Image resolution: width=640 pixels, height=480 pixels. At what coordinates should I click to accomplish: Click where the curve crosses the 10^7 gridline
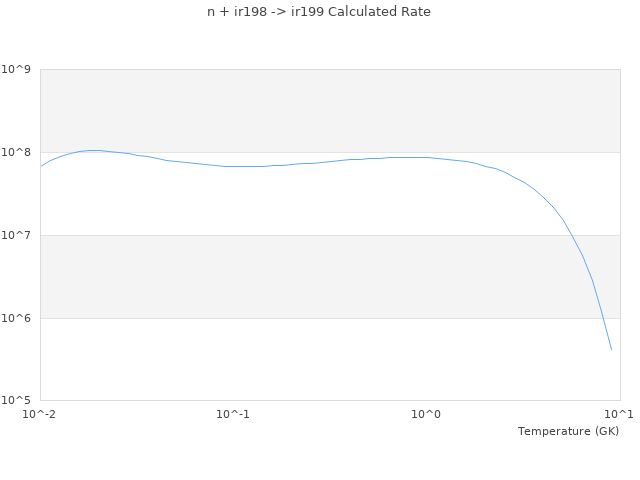[570, 235]
